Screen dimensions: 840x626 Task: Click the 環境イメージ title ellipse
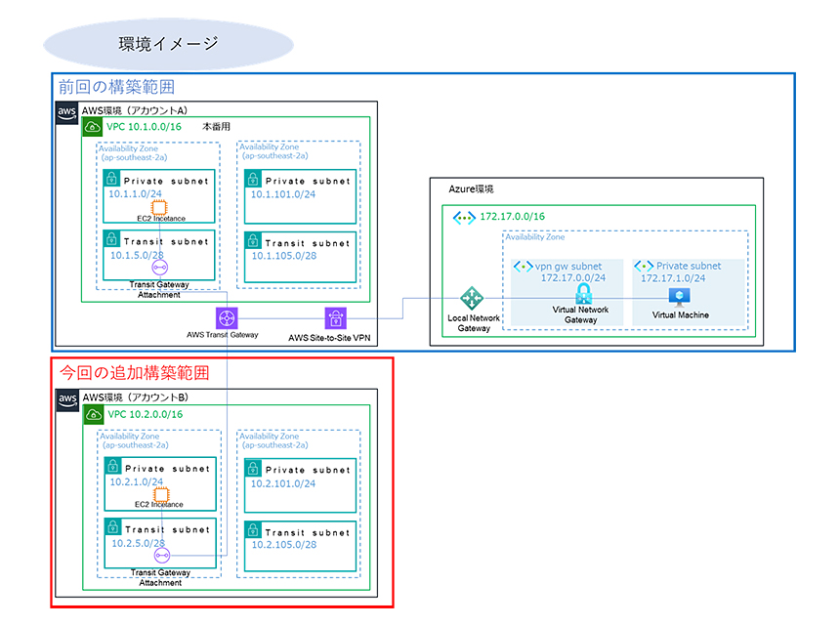(x=168, y=44)
